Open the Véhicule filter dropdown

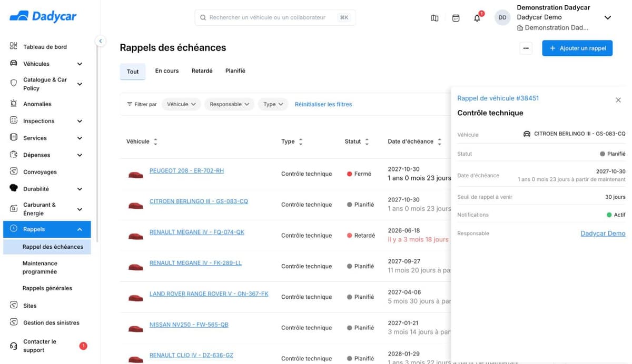[x=182, y=104]
